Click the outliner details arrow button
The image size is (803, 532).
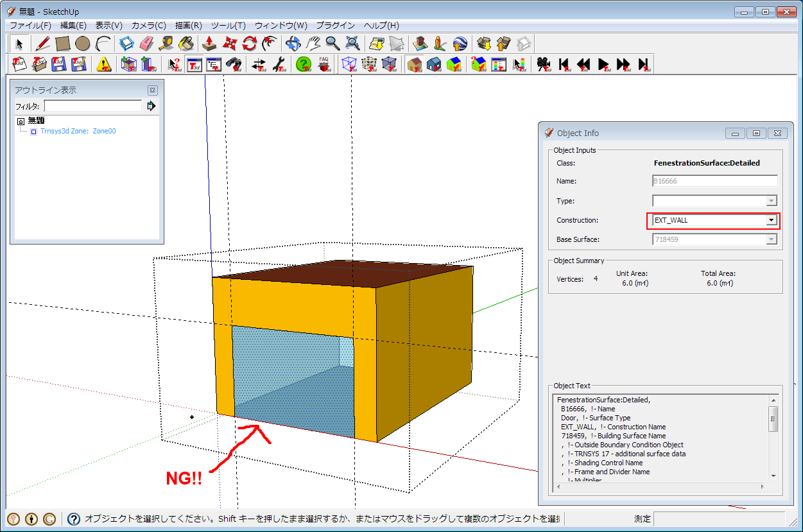151,106
